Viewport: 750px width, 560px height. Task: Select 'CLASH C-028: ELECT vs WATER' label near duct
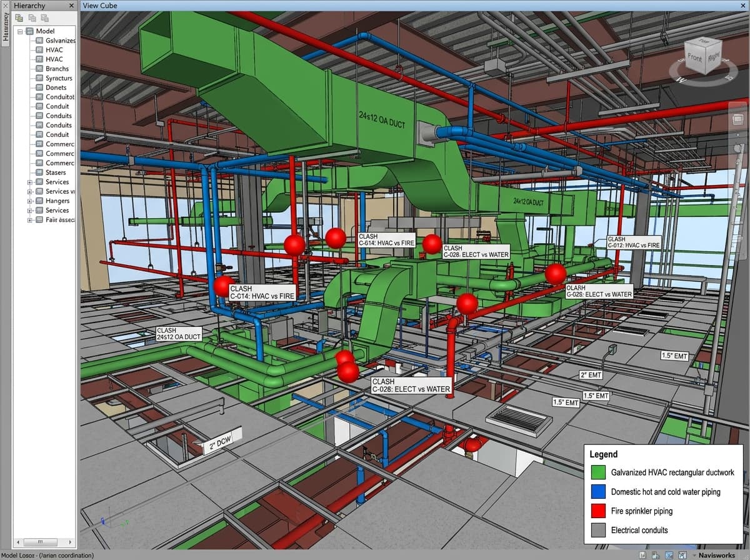(x=476, y=251)
